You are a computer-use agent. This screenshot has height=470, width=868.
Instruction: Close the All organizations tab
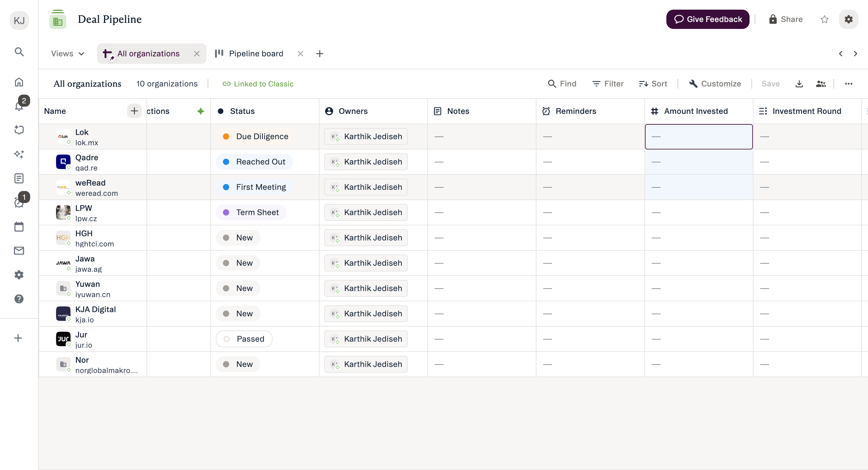point(197,54)
